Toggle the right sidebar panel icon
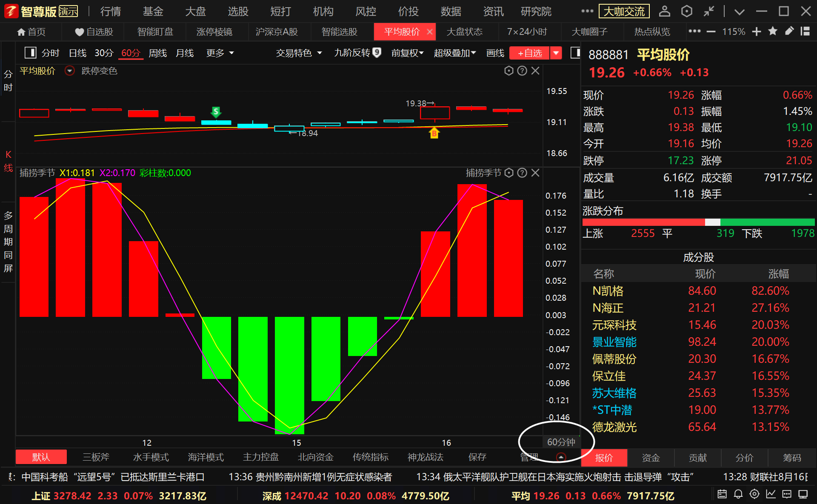This screenshot has height=504, width=817. tap(575, 53)
